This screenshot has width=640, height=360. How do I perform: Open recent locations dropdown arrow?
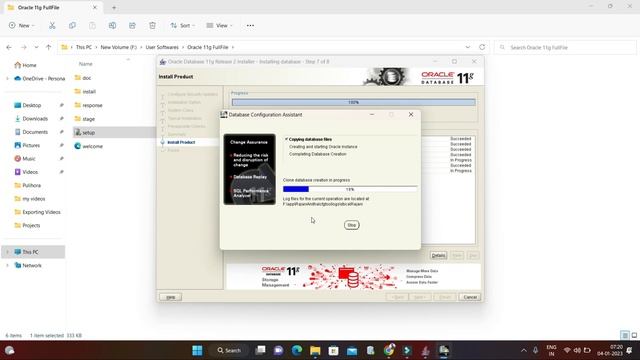click(36, 47)
